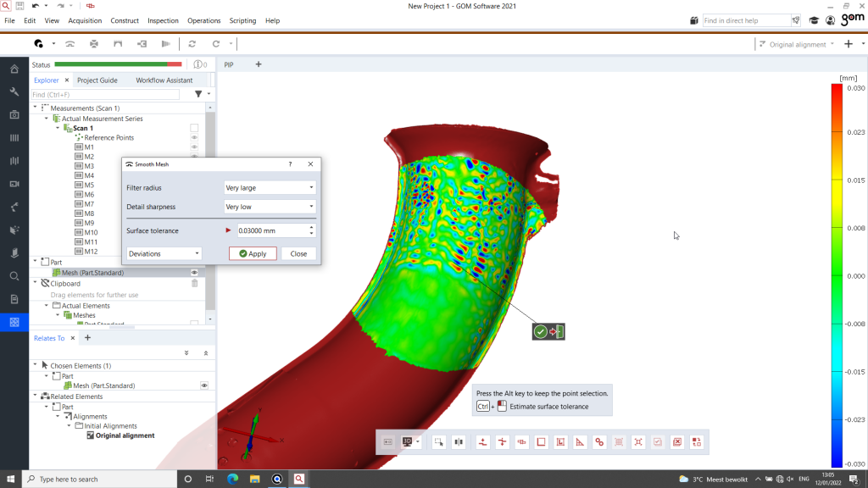Open the magnifier inspection workspace
This screenshot has height=488, width=868.
coord(14,276)
